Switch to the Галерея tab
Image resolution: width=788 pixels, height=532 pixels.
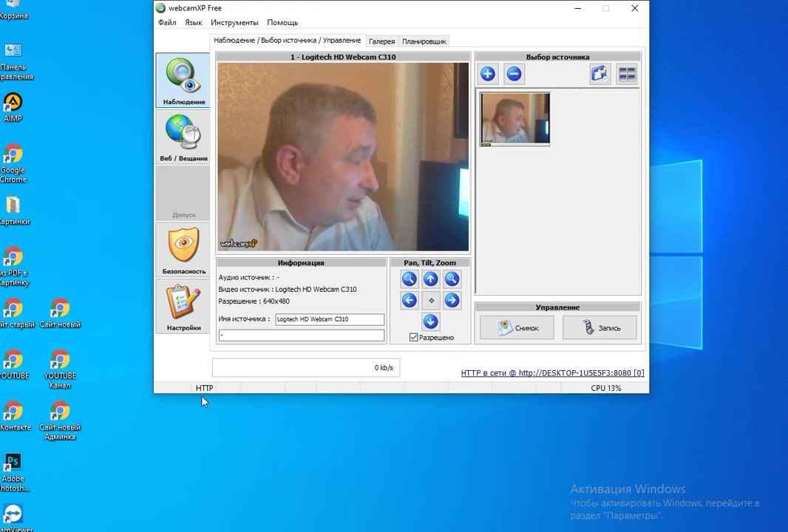(x=381, y=41)
